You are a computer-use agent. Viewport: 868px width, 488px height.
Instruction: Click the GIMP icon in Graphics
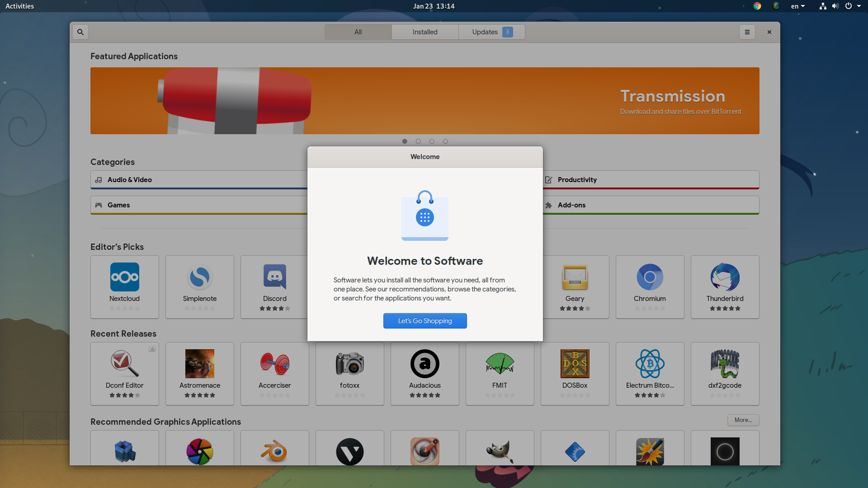500,451
